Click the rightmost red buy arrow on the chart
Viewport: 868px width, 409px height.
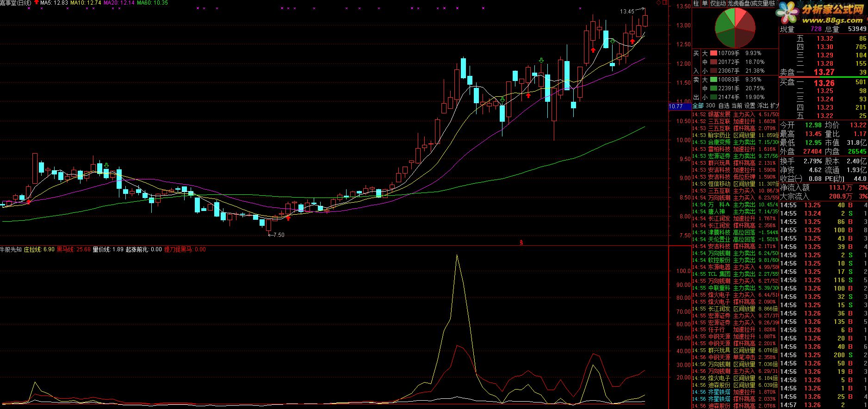coord(632,42)
